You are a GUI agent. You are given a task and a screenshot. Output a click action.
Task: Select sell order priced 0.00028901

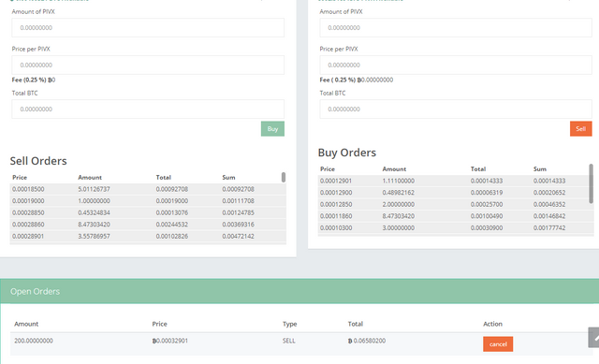(x=148, y=237)
